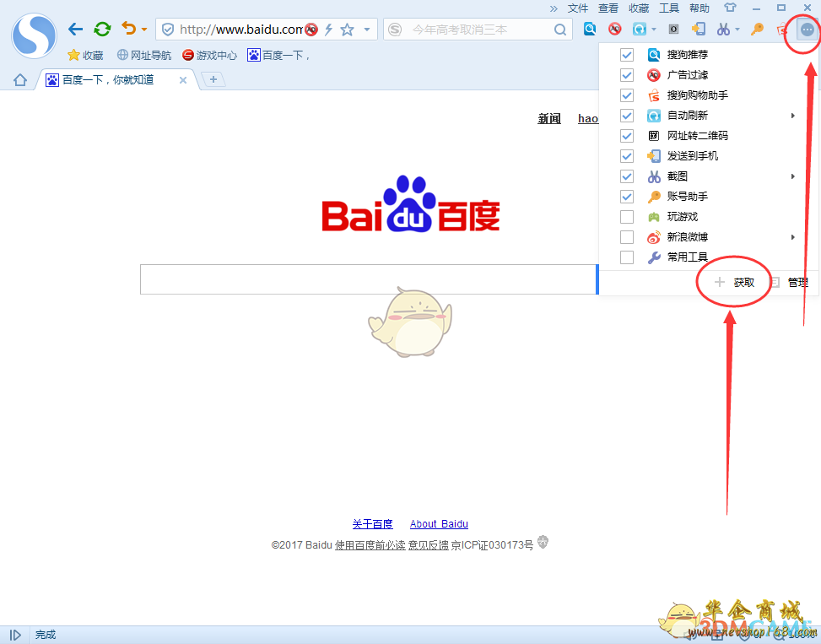Open 游戏中心 bookmark
The width and height of the screenshot is (821, 644).
(x=209, y=55)
